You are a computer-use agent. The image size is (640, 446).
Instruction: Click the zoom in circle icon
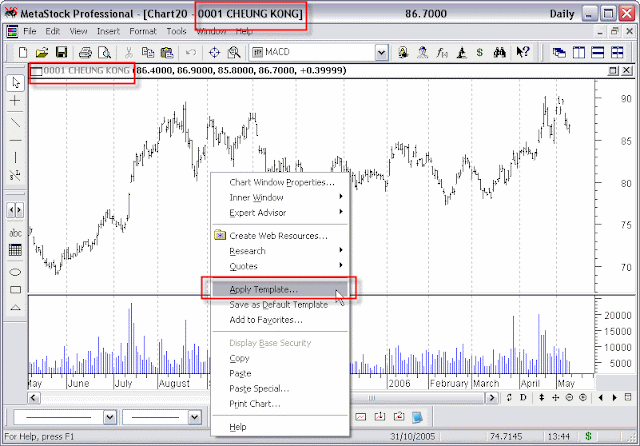point(583,397)
